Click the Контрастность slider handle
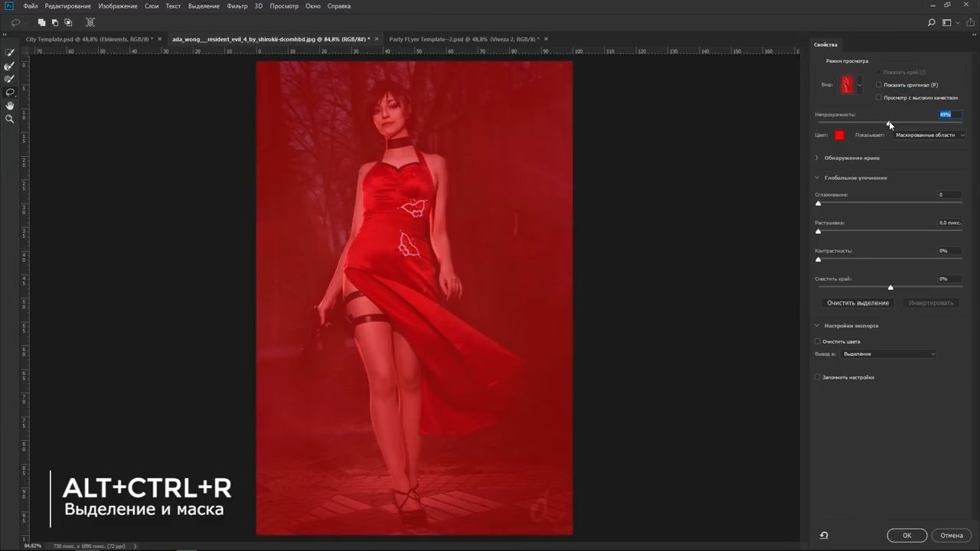 (818, 259)
